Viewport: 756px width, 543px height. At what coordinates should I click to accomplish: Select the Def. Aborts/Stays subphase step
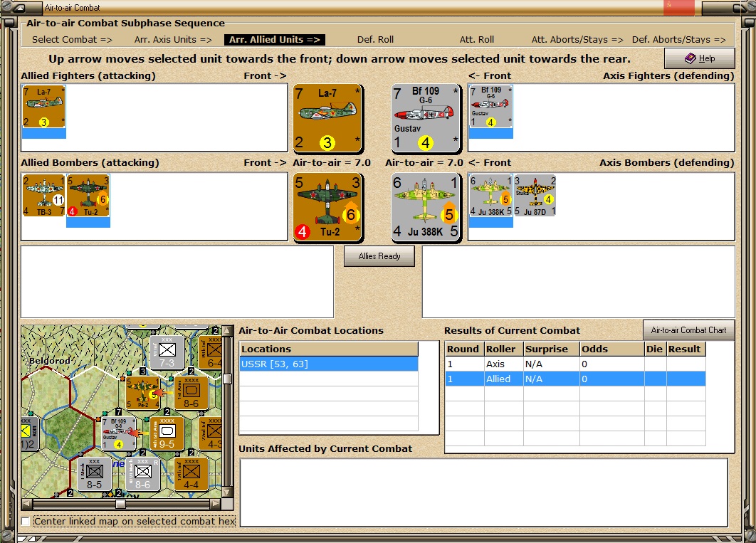(x=679, y=40)
